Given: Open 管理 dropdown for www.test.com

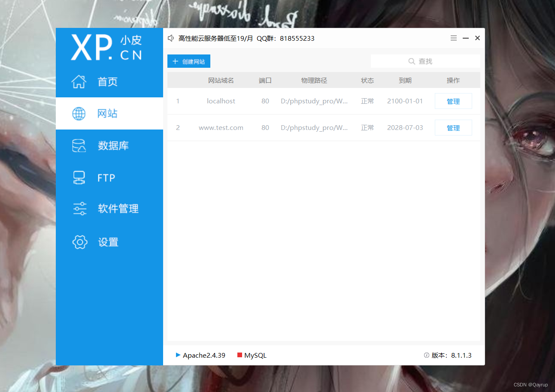Looking at the screenshot, I should [453, 128].
